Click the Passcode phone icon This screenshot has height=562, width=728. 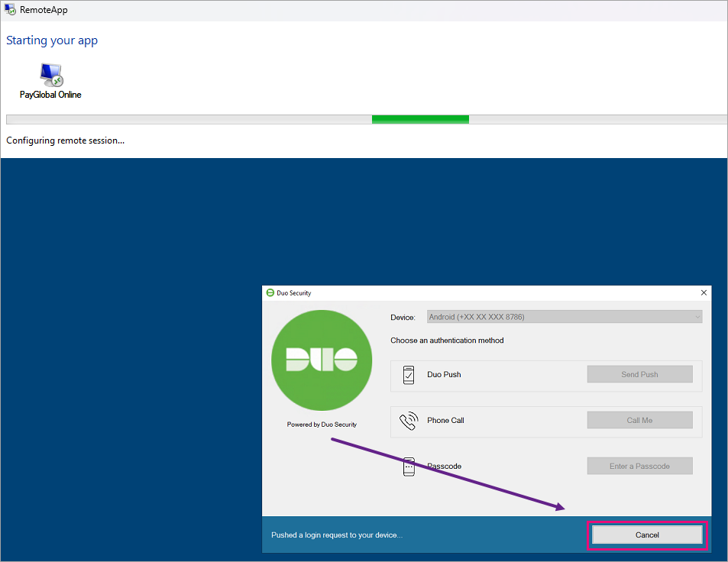coord(409,467)
